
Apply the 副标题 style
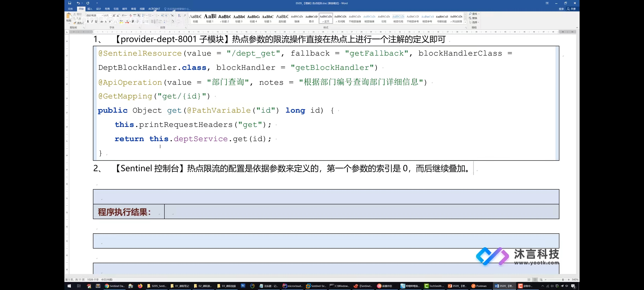[282, 18]
